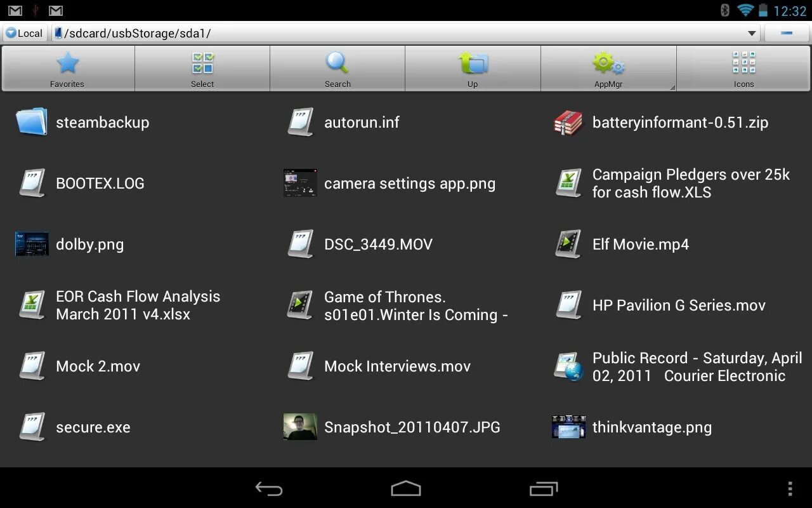Open the dolby.png thumbnail
Viewport: 812px width, 508px height.
[x=32, y=244]
